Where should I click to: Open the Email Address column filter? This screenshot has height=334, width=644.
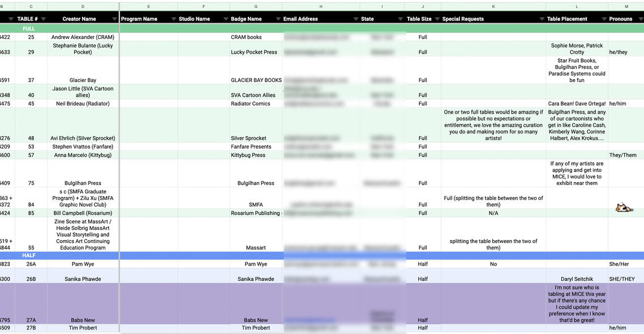pos(357,19)
